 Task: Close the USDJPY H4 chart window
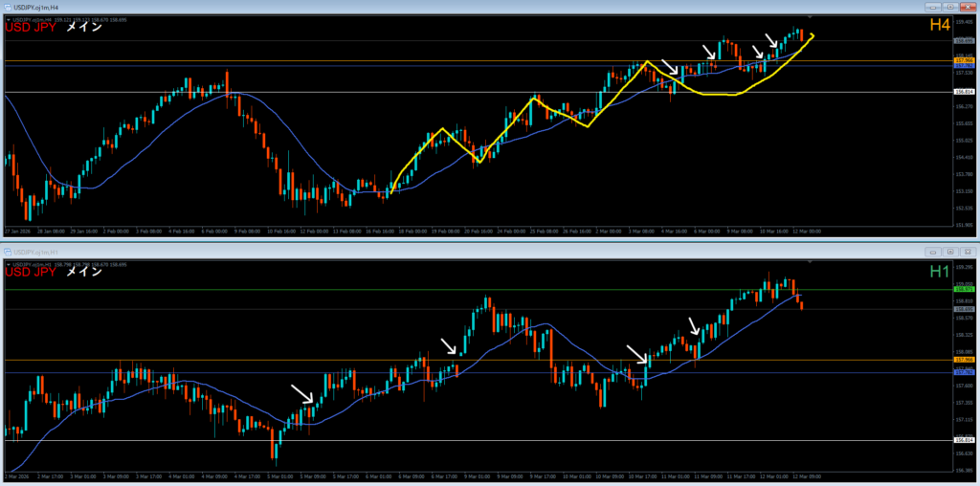967,7
